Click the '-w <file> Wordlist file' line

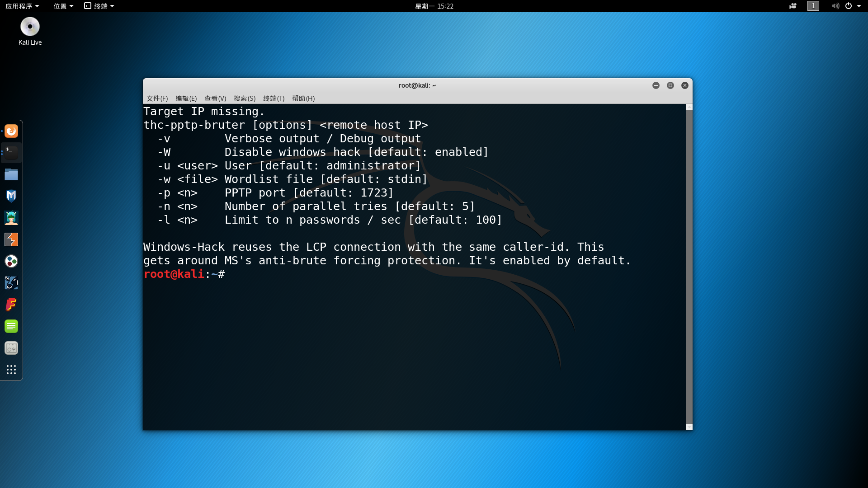pos(292,179)
